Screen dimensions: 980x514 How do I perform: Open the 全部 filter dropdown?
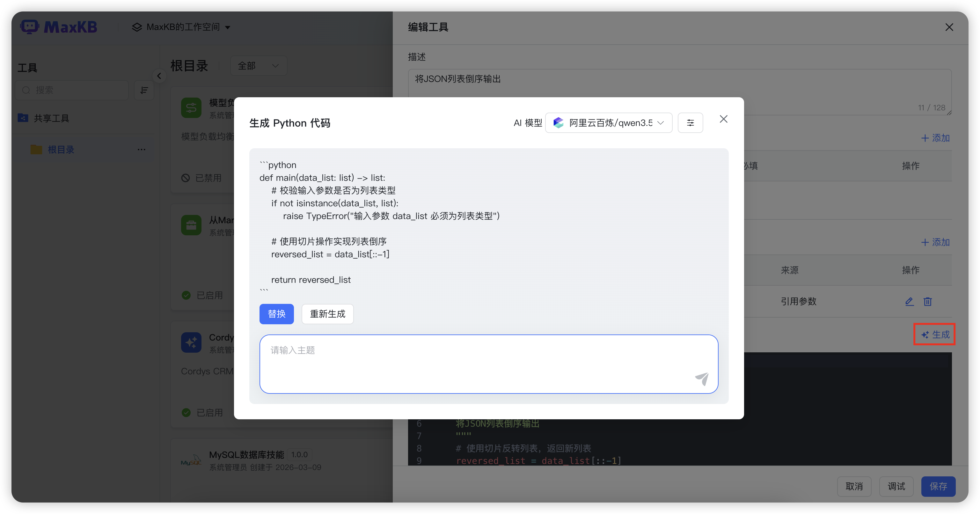pos(258,65)
